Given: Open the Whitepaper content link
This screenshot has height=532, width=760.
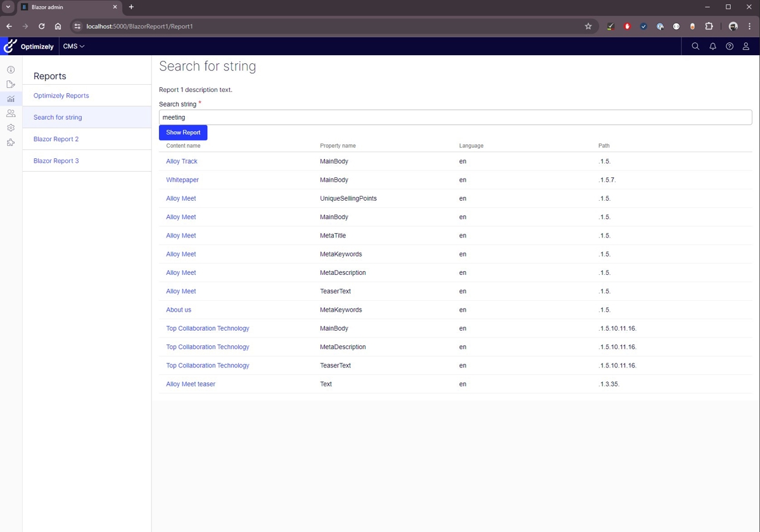Looking at the screenshot, I should tap(182, 179).
